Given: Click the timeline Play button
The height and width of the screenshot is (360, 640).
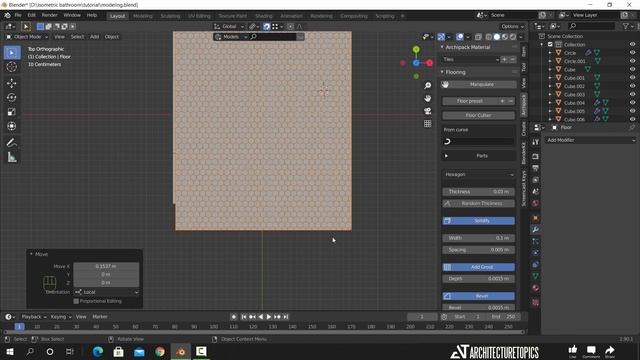Looking at the screenshot, I should (x=269, y=317).
